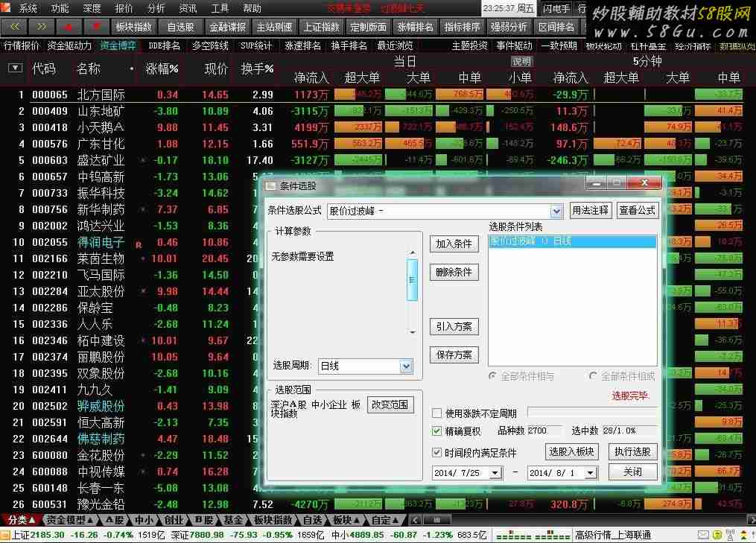This screenshot has width=756, height=543.
Task: Open the start date 2014/7/25 picker
Action: click(495, 473)
